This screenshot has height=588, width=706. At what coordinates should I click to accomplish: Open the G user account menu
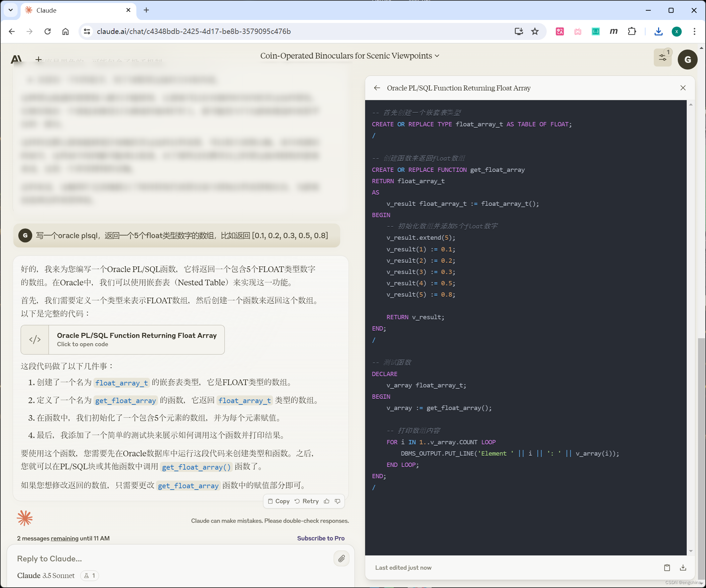pos(687,60)
